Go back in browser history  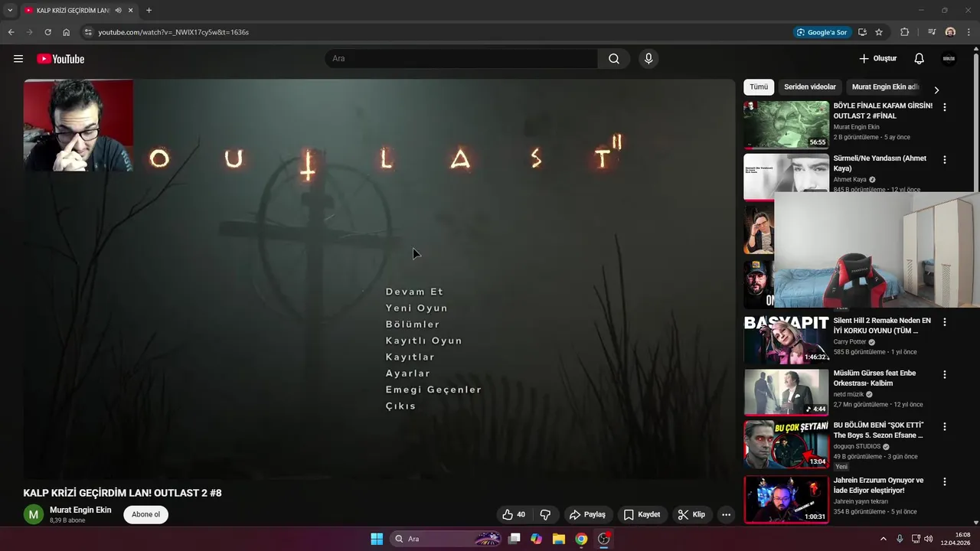[x=11, y=32]
